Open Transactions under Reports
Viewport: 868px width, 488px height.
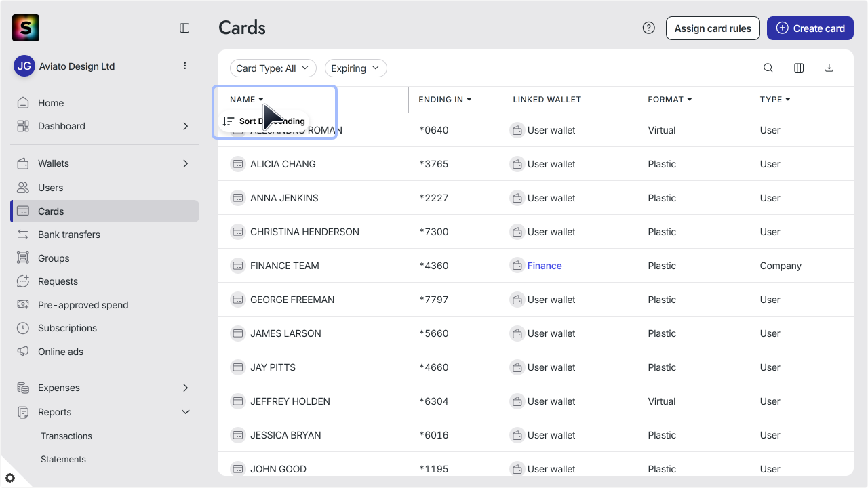[66, 436]
